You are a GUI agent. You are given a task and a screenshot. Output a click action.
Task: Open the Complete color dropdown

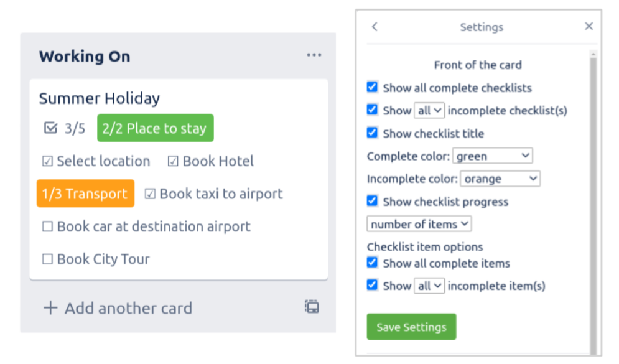click(x=492, y=156)
